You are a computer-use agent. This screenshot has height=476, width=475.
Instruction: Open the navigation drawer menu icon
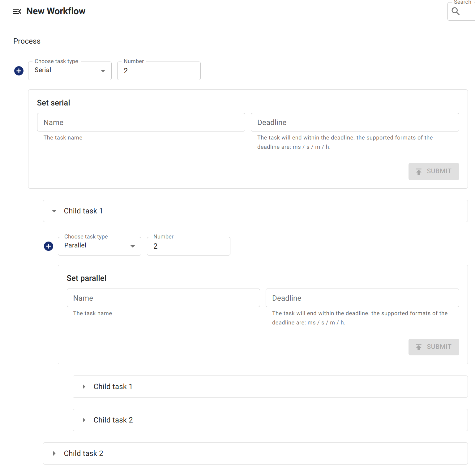(x=17, y=11)
